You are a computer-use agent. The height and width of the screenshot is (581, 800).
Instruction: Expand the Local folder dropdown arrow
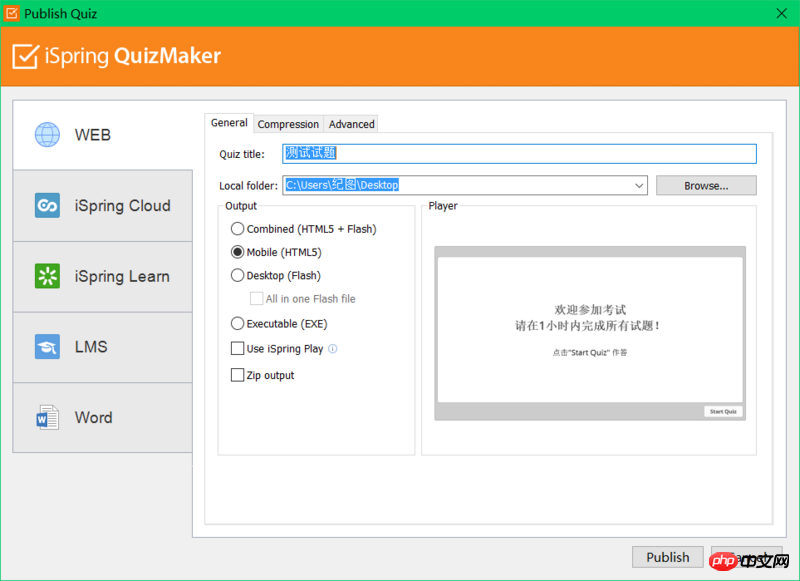coord(639,186)
